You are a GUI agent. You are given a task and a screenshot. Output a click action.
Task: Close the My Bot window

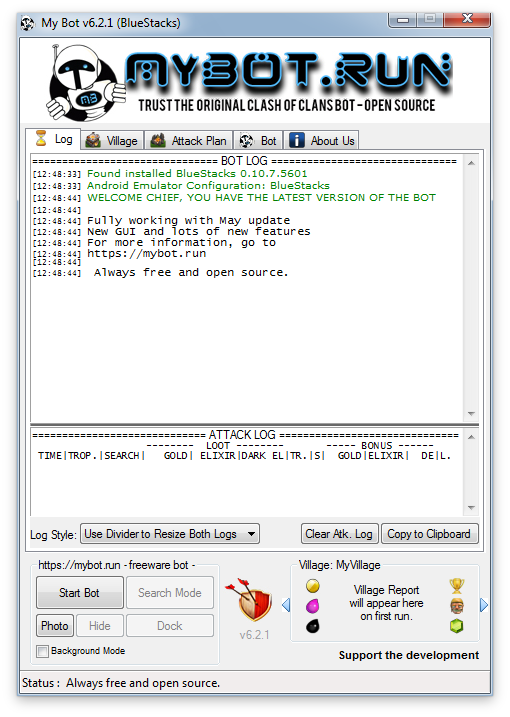(x=467, y=19)
